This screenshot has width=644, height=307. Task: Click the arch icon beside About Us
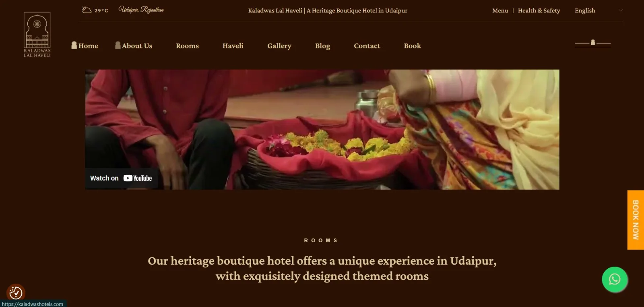click(118, 45)
